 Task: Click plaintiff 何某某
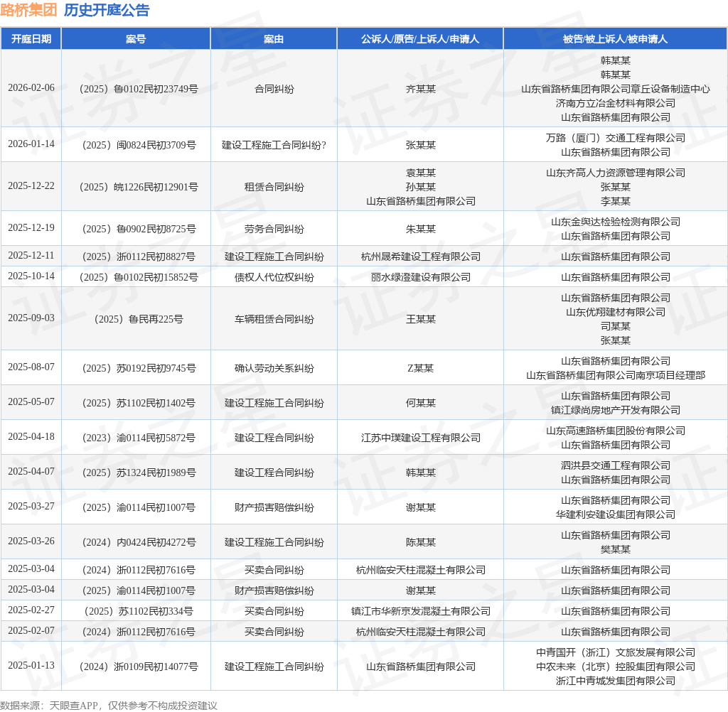[421, 403]
